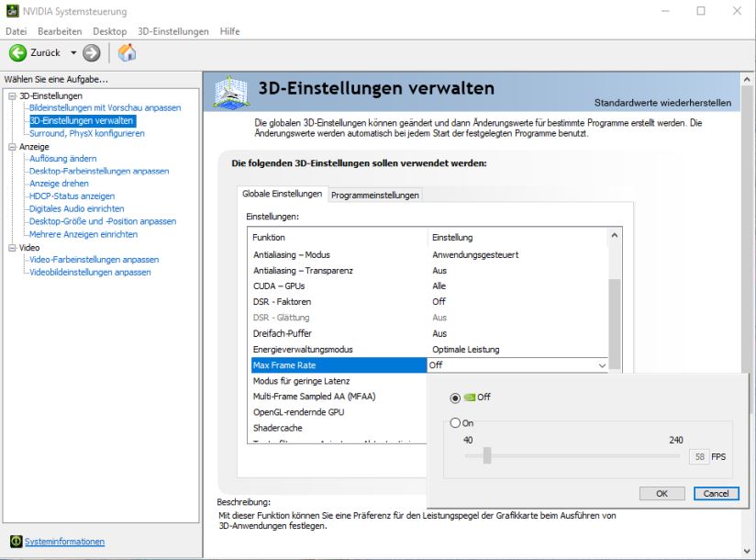Open the 3D-Einstellungen menu
Viewport: 756px width, 560px height.
[173, 31]
